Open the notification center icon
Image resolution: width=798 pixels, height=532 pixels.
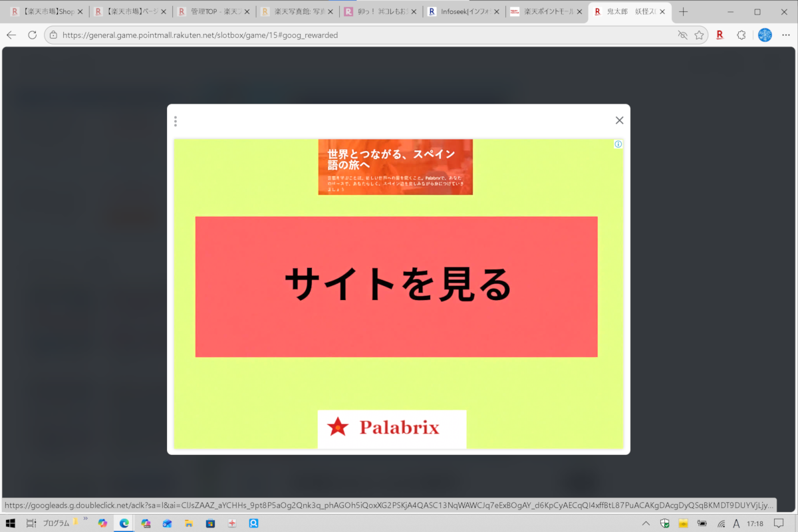click(779, 523)
